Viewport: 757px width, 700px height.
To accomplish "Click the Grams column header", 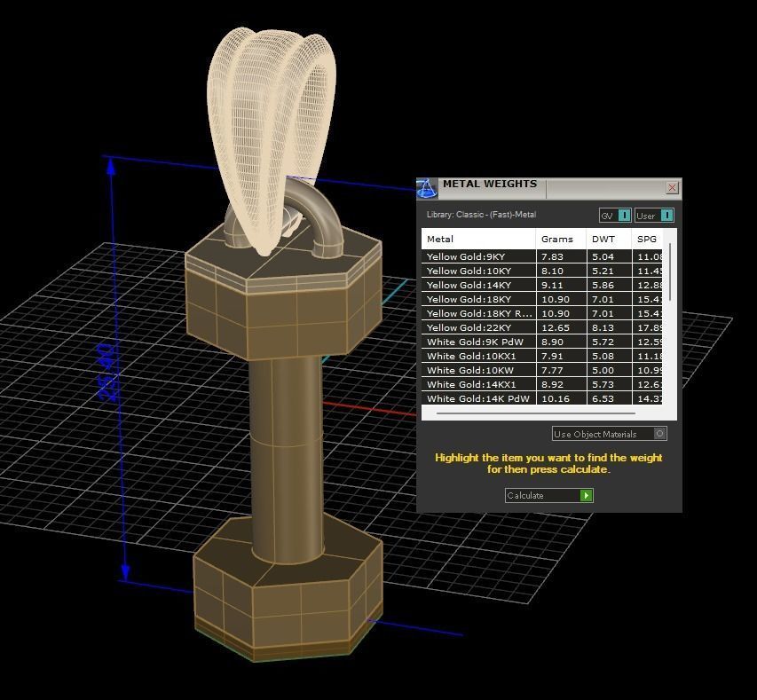I will (561, 239).
